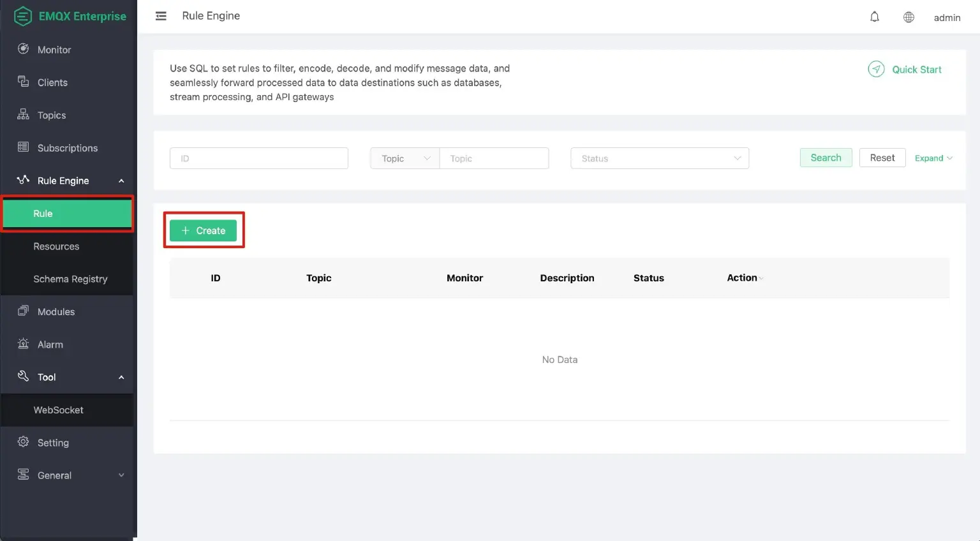
Task: Expand more search filters
Action: coord(933,158)
